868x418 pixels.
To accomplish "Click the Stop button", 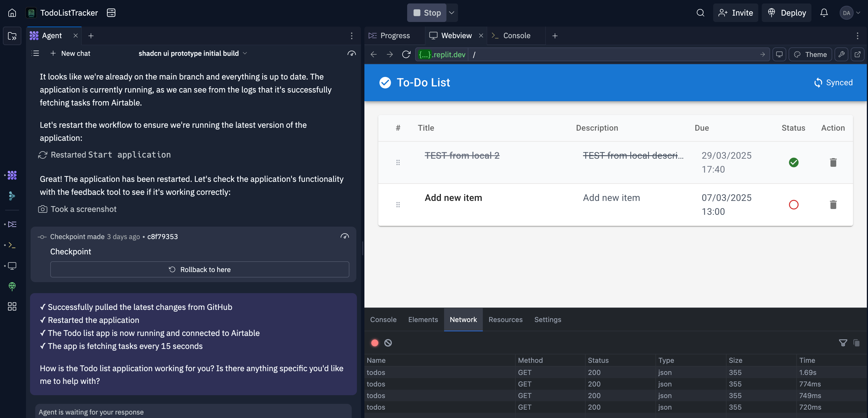I will (426, 13).
